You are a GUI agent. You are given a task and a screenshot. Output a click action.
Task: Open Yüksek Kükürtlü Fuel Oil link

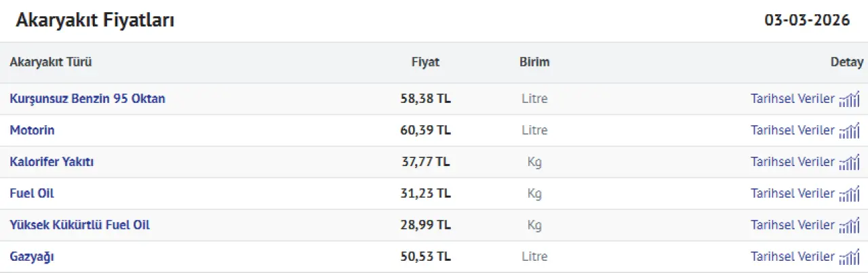click(79, 225)
